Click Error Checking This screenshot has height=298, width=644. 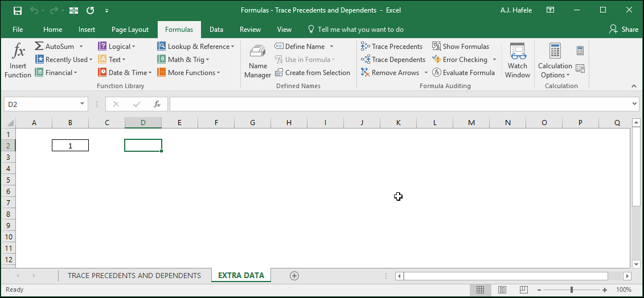(460, 60)
